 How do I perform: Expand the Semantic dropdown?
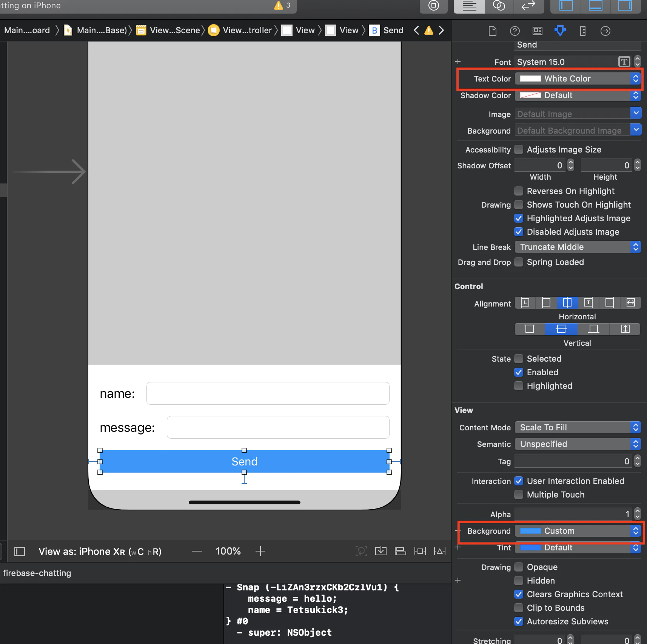coord(578,444)
